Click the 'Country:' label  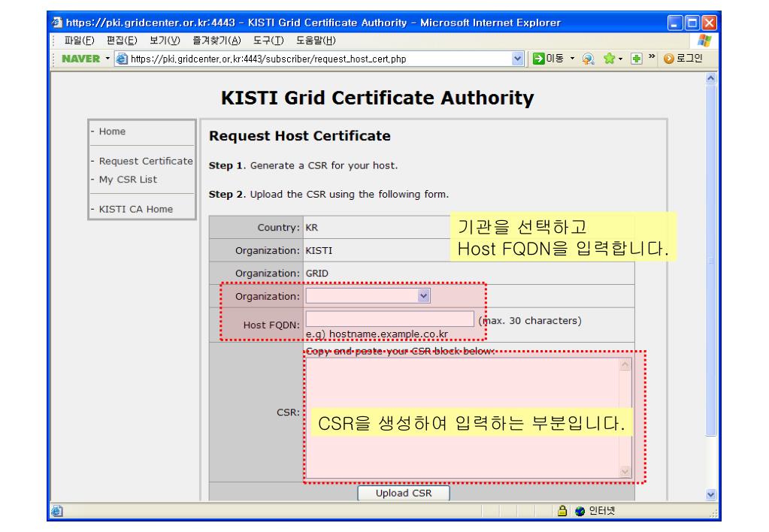pos(279,228)
